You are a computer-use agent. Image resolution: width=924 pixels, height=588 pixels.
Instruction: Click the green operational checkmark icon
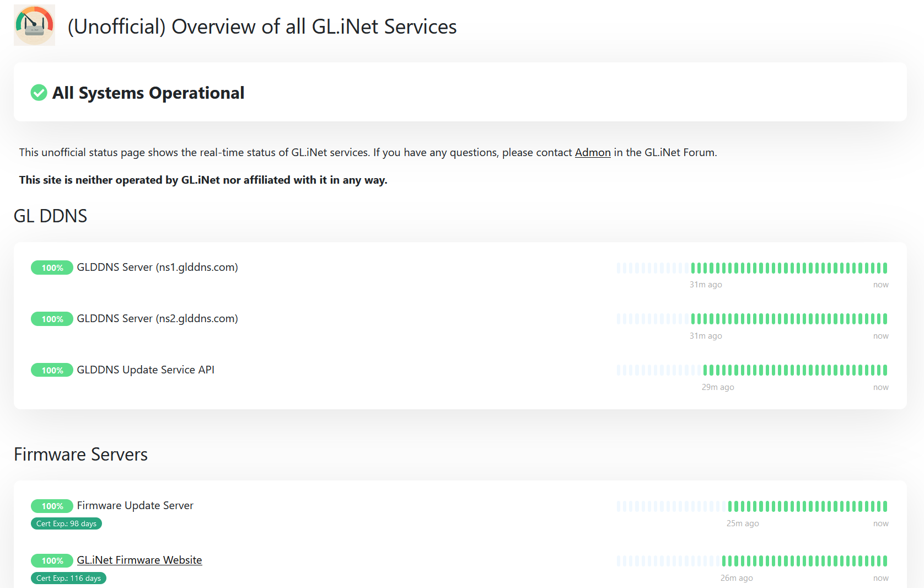pos(39,93)
